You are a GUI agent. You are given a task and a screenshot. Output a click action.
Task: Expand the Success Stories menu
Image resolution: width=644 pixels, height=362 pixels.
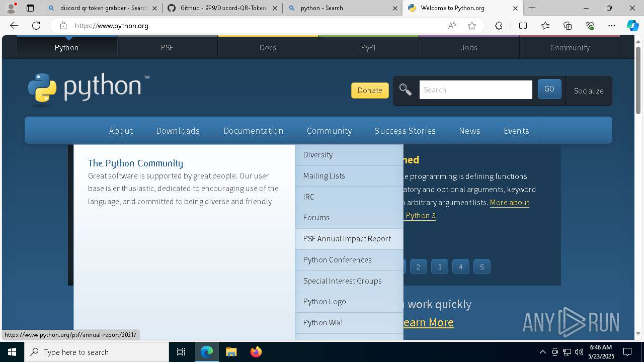point(405,131)
